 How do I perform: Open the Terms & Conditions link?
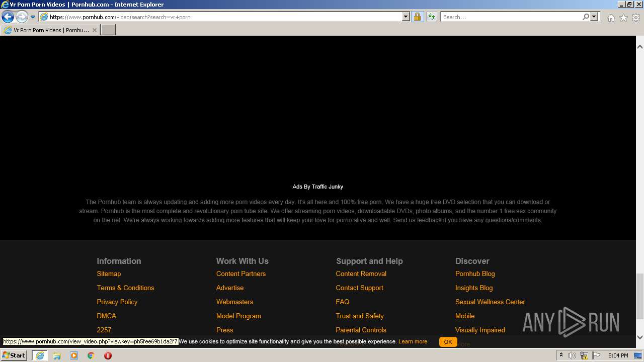[x=125, y=288]
